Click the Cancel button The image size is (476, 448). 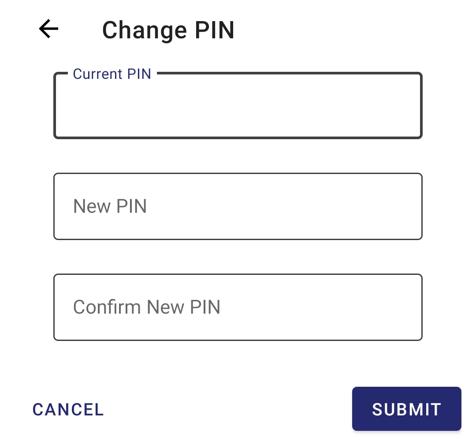(68, 409)
